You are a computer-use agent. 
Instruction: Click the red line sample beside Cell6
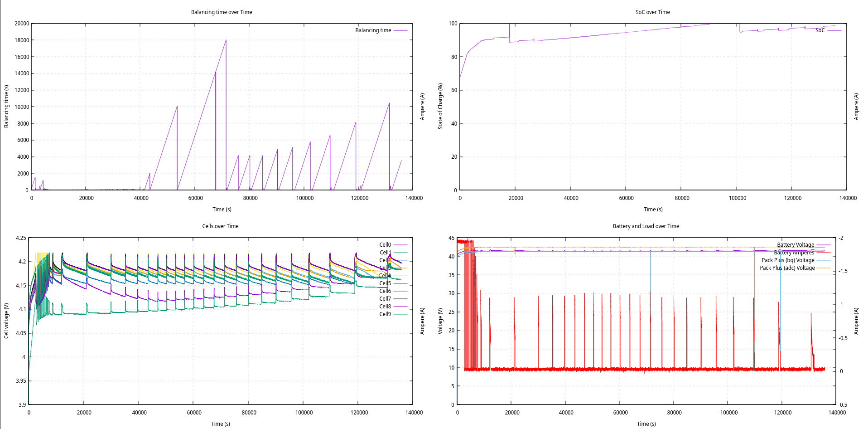pos(400,291)
